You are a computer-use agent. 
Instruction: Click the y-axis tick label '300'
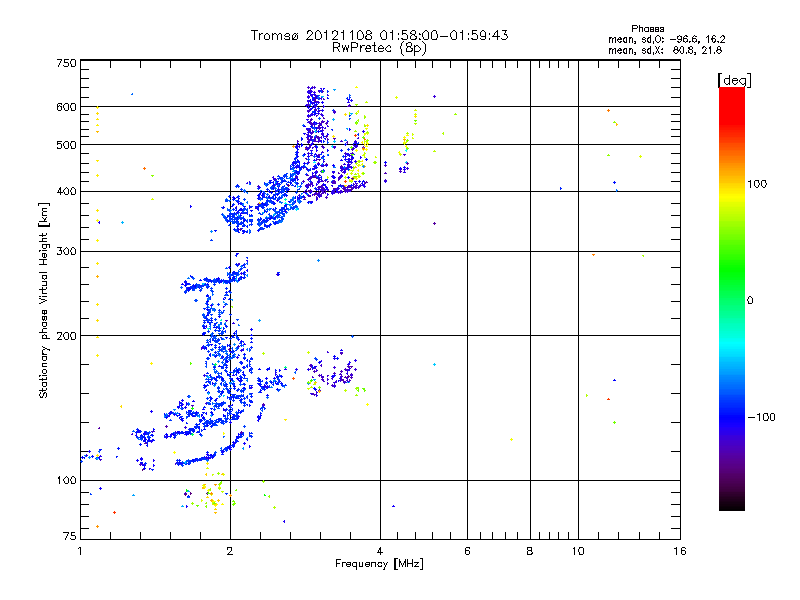[66, 251]
